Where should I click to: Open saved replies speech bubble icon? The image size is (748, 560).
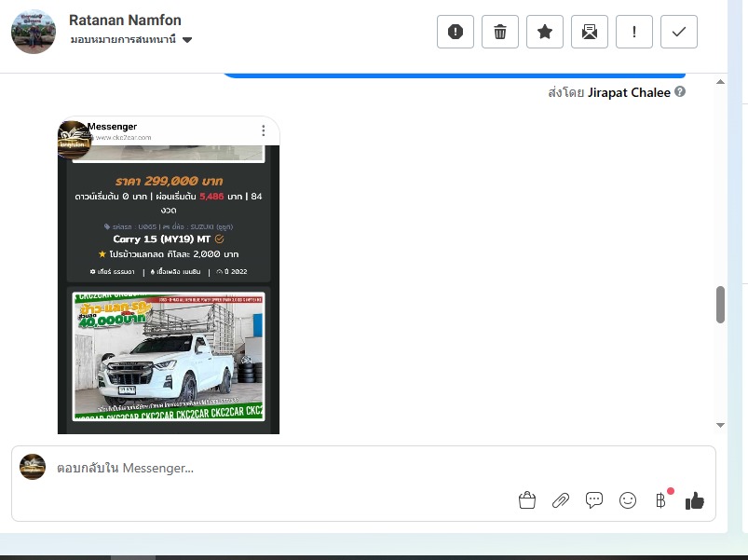594,500
